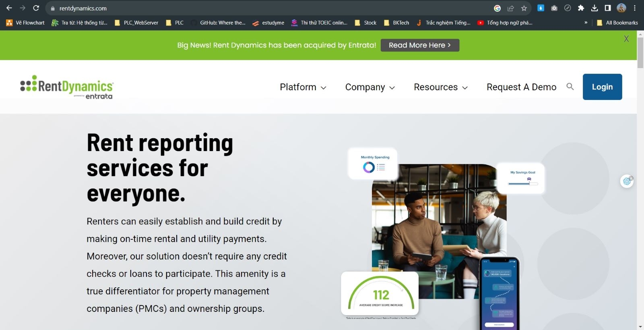Image resolution: width=644 pixels, height=330 pixels.
Task: Show hidden bookmarks overflow chevron
Action: click(x=586, y=23)
